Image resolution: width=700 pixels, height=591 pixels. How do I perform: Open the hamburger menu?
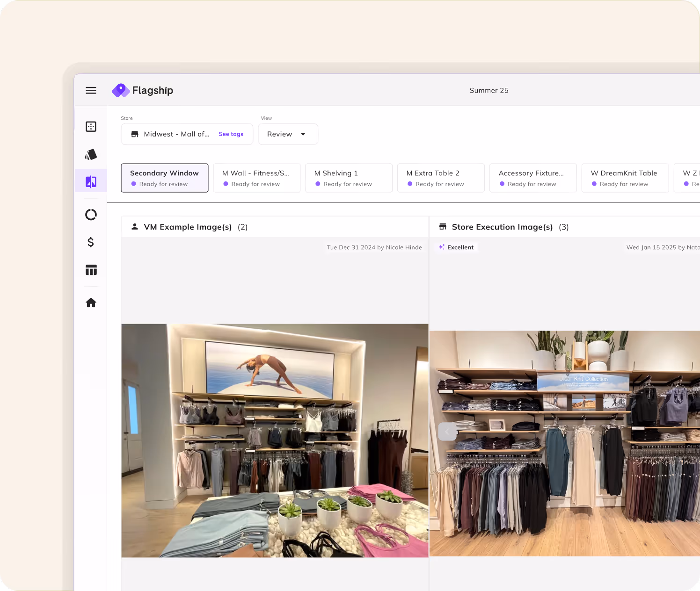pyautogui.click(x=91, y=90)
